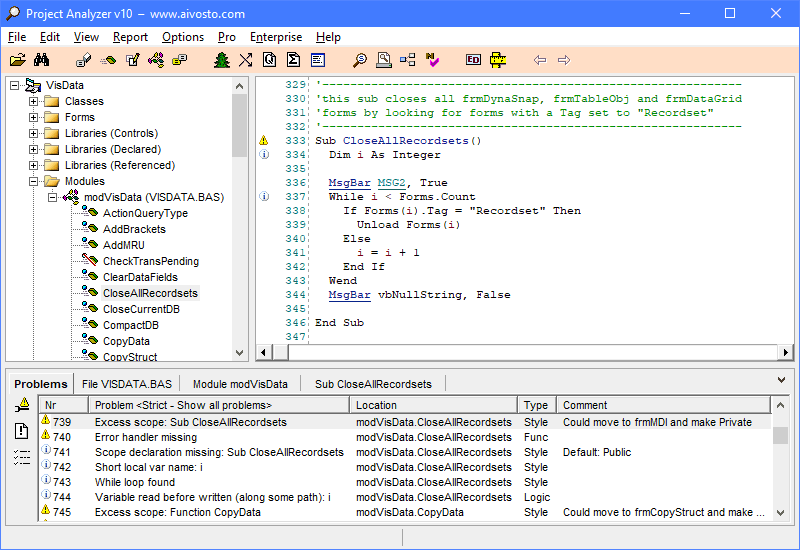The width and height of the screenshot is (800, 550).
Task: Collapse the Modules folder node
Action: coord(34,181)
